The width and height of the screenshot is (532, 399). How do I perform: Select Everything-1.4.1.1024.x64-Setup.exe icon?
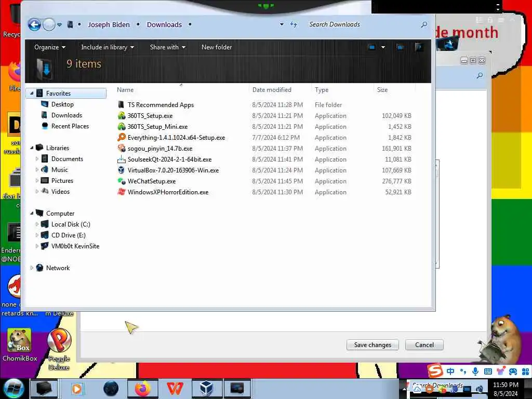[x=121, y=137]
